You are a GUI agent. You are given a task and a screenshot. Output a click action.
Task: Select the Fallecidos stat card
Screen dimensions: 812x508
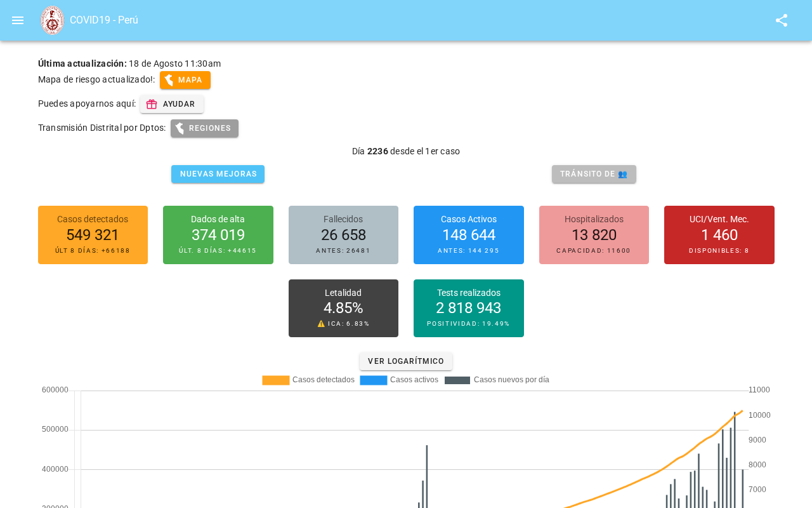point(343,235)
